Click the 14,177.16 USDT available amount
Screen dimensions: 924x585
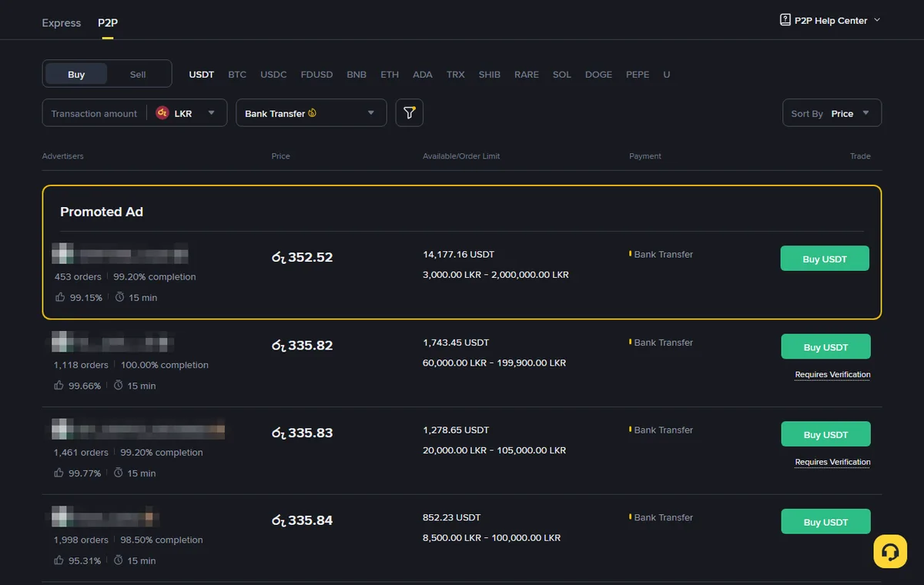pos(458,254)
